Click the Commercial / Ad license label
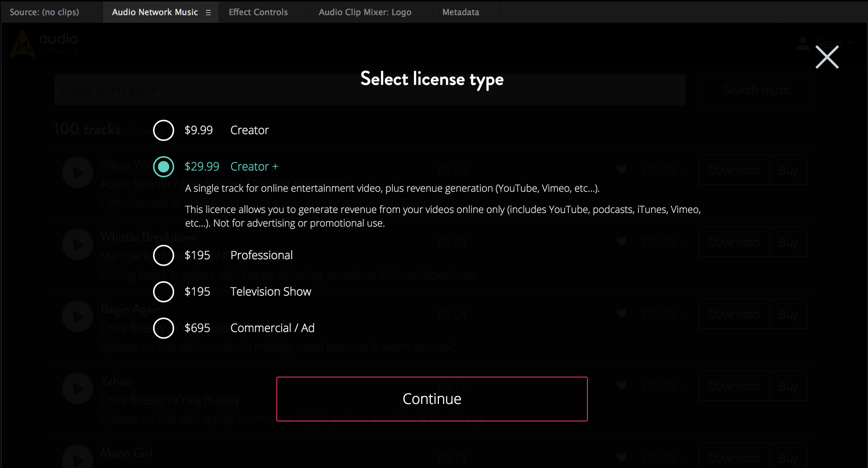Screen dimensions: 868x468 pyautogui.click(x=272, y=328)
